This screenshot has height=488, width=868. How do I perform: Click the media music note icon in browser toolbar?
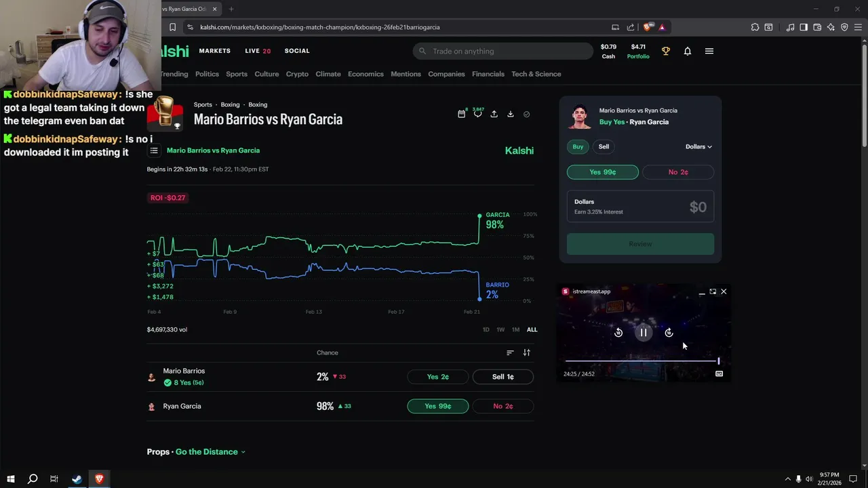coord(790,27)
